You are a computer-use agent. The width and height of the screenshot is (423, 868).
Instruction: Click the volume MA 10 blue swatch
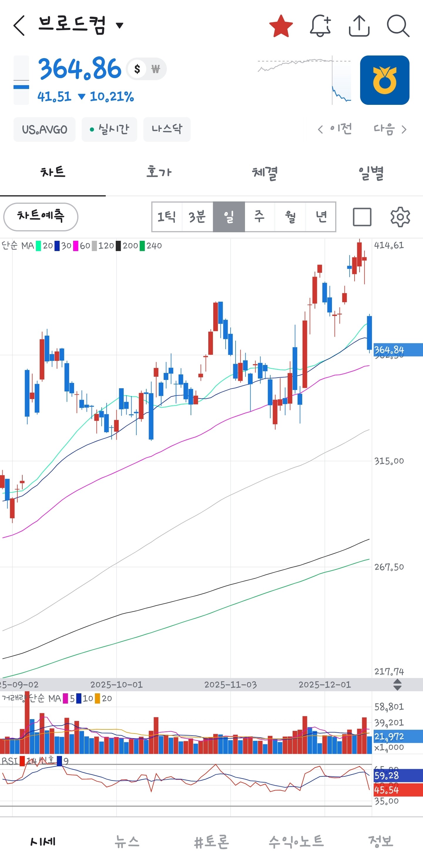tap(78, 699)
